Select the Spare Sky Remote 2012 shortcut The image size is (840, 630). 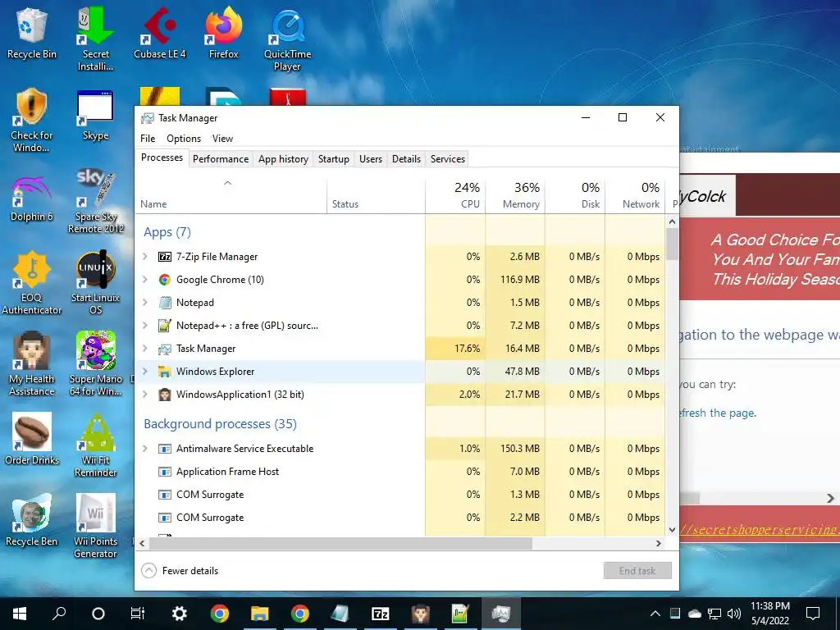[95, 202]
